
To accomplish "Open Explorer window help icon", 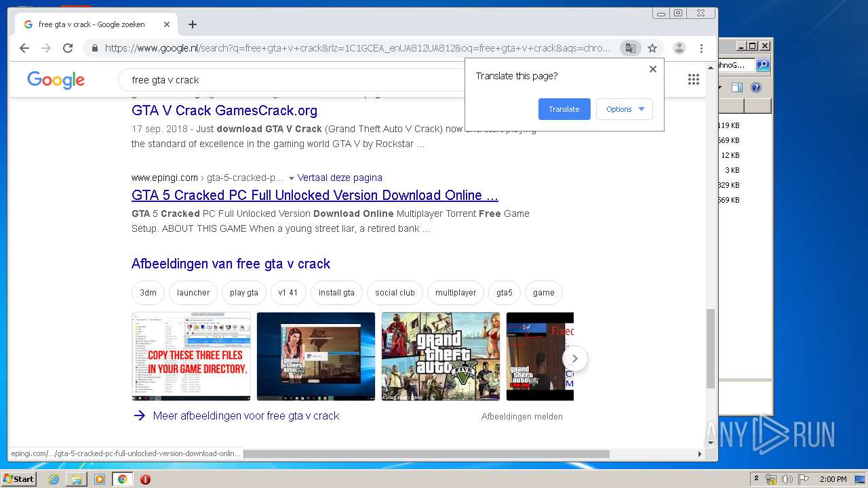I will [x=756, y=87].
